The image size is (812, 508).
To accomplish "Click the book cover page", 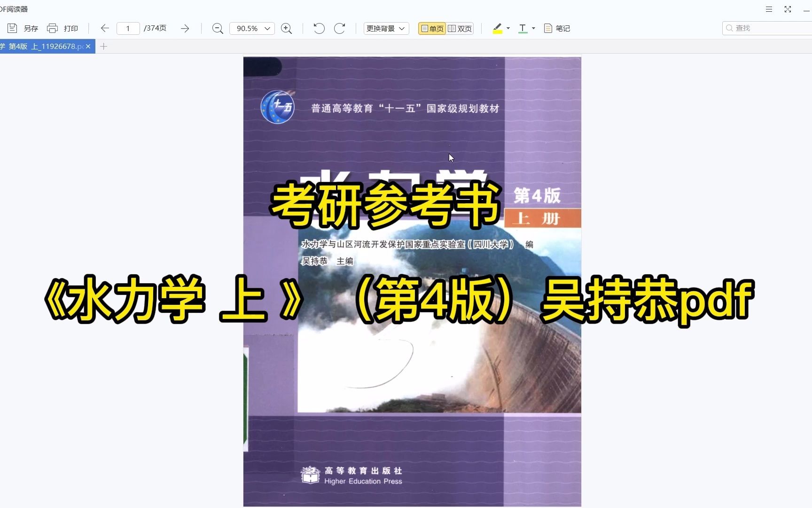I will [x=412, y=281].
